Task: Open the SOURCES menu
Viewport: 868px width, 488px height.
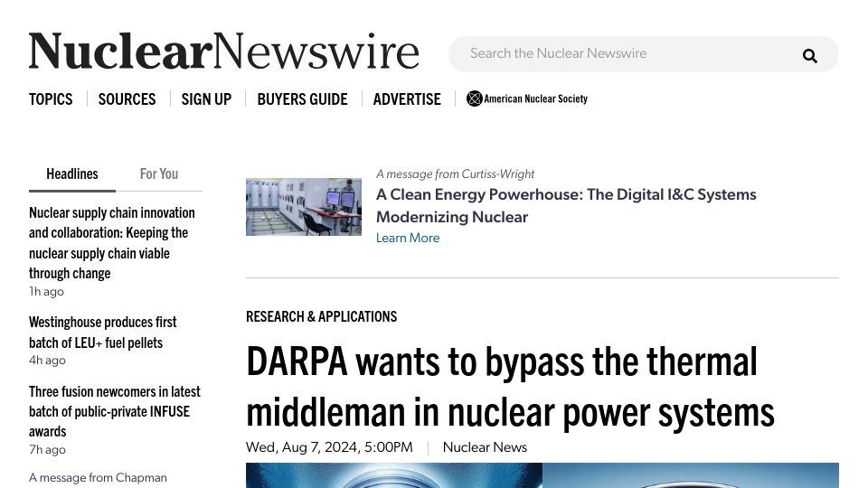Action: [127, 99]
